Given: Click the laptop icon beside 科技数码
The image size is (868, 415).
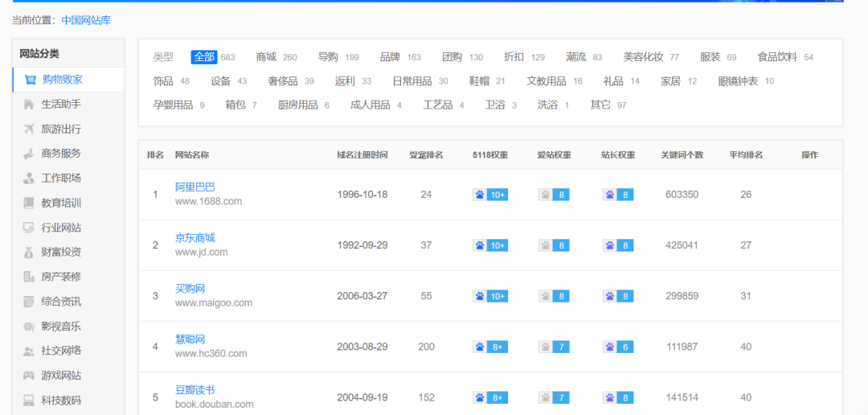Looking at the screenshot, I should (x=29, y=400).
